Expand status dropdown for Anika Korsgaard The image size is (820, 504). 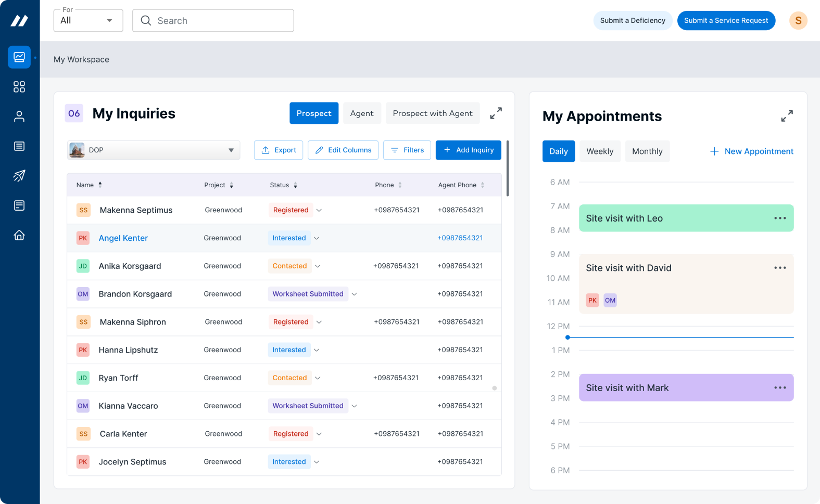318,266
